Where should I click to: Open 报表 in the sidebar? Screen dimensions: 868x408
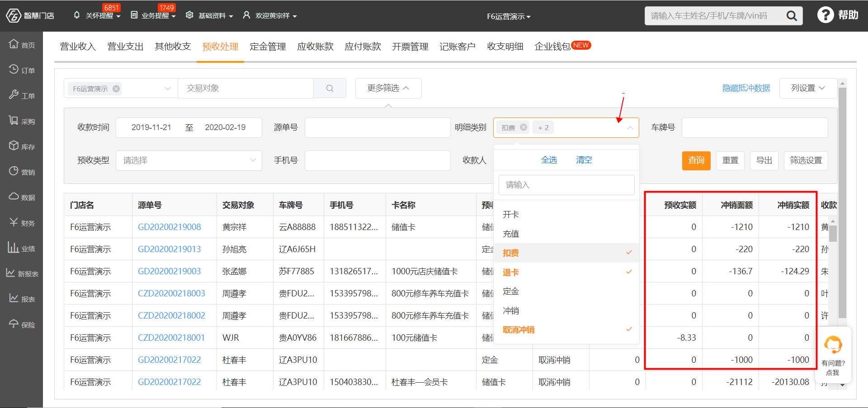(x=22, y=298)
